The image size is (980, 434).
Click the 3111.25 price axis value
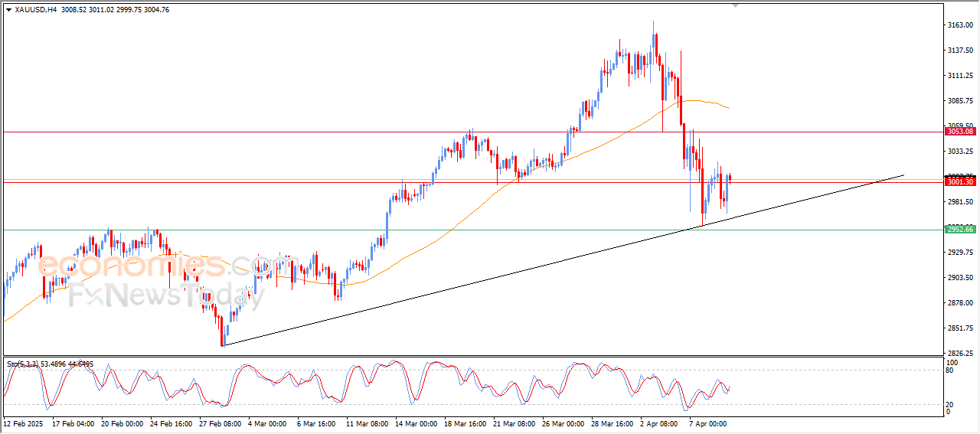(x=960, y=76)
